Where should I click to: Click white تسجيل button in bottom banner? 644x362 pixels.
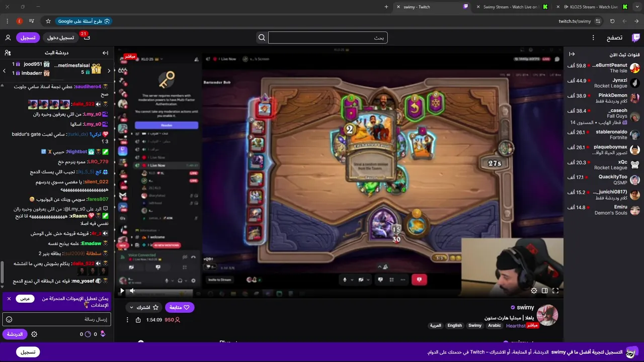pos(28,352)
